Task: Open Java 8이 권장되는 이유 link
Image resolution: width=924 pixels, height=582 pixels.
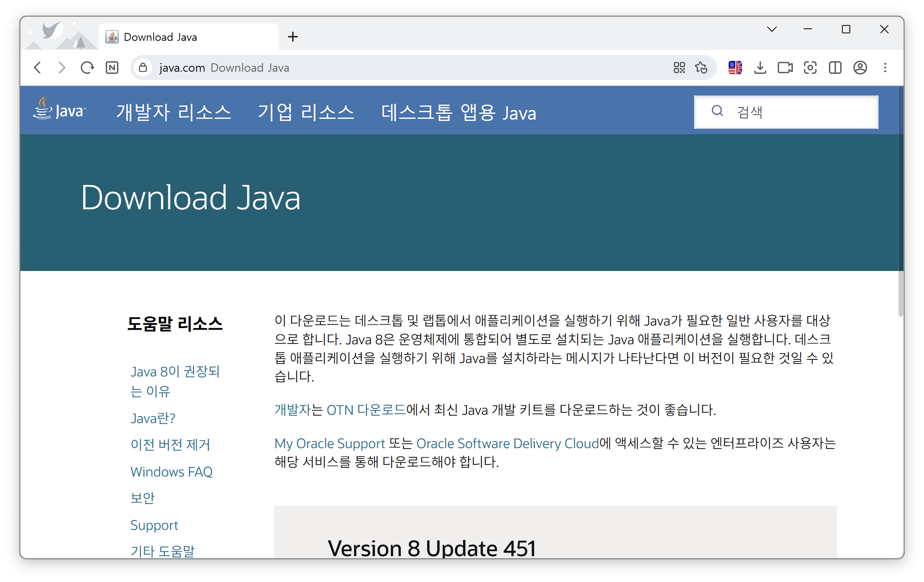Action: [175, 381]
